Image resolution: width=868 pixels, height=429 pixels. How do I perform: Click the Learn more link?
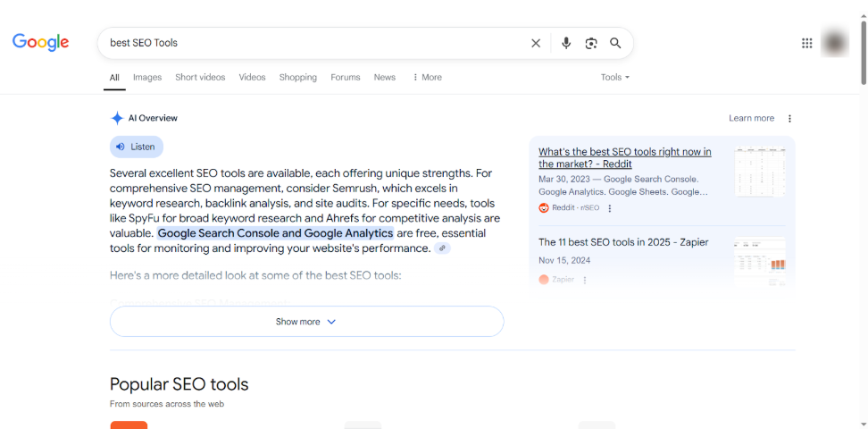(x=751, y=118)
